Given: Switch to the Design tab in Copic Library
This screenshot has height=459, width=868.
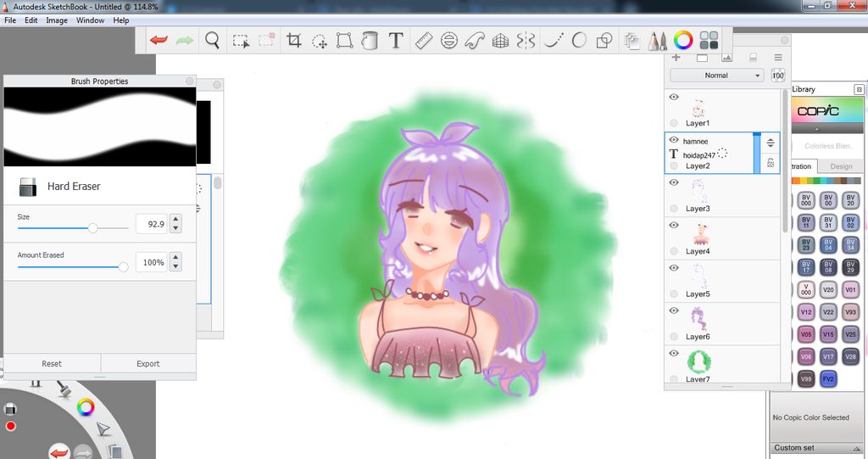Looking at the screenshot, I should click(841, 166).
